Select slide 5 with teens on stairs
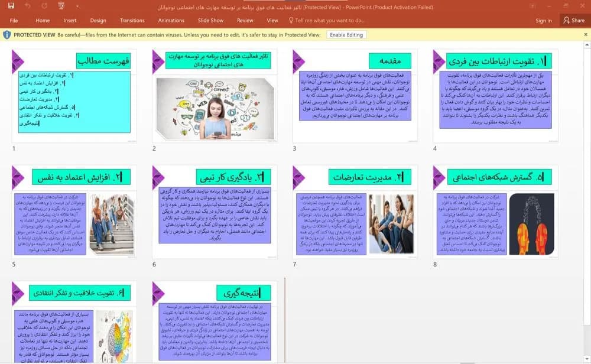The image size is (591, 364). 74,212
